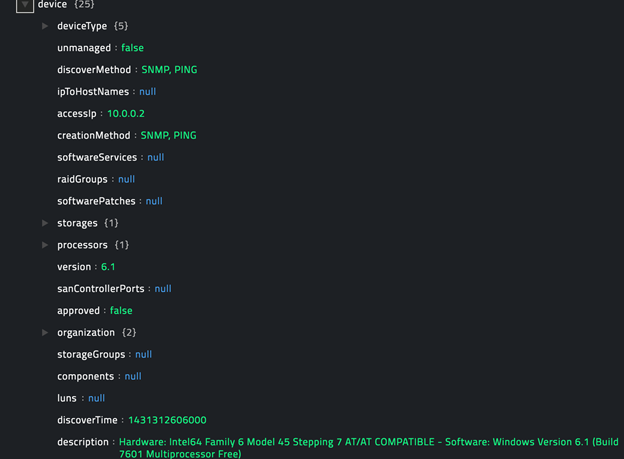Expand the processors node

tap(45, 245)
